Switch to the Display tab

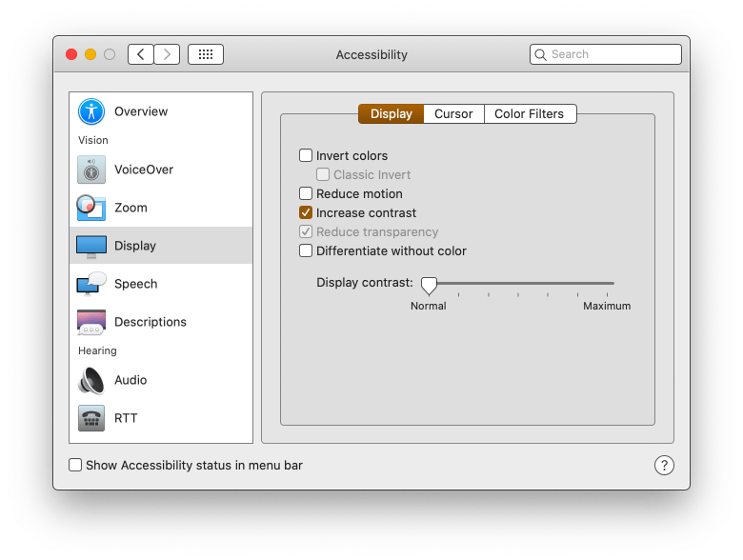391,113
